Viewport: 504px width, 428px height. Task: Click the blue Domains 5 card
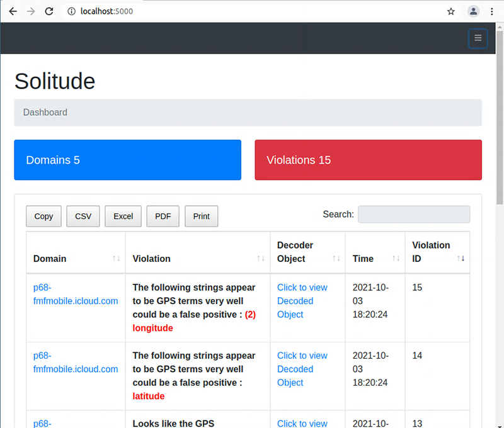click(127, 160)
